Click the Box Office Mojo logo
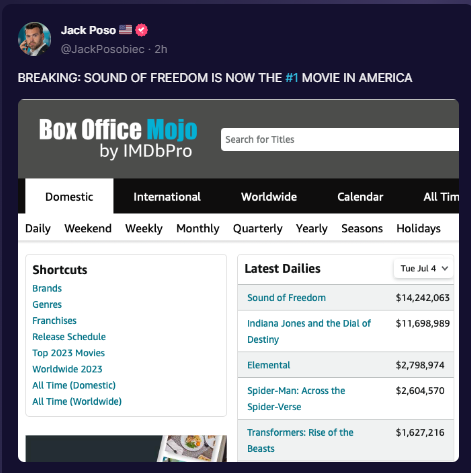The image size is (471, 473). click(x=118, y=138)
